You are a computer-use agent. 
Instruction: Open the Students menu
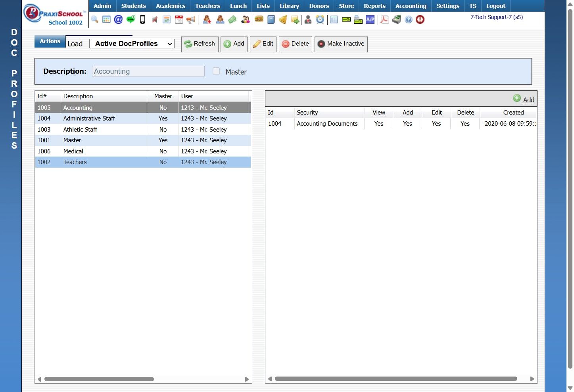click(x=133, y=6)
